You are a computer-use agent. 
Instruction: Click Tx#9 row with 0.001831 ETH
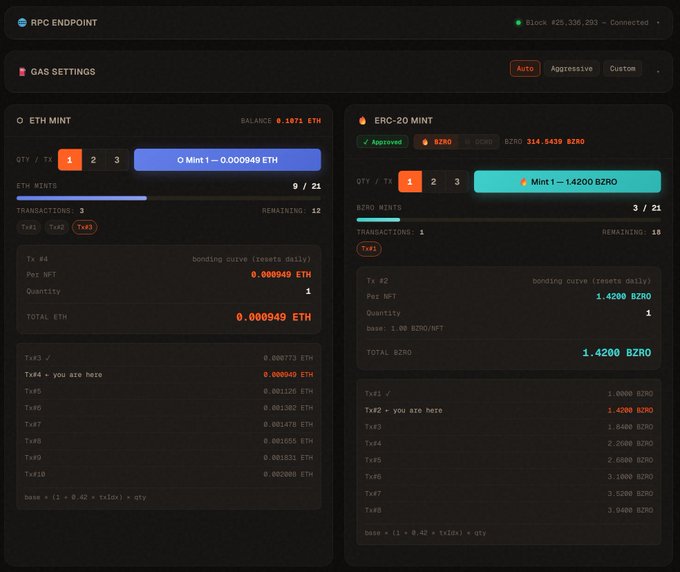[x=169, y=458]
